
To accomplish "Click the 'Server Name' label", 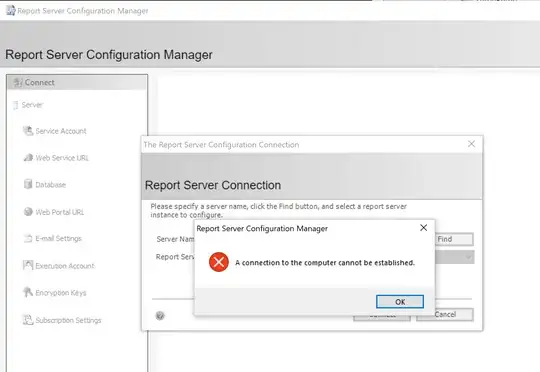I will (175, 239).
